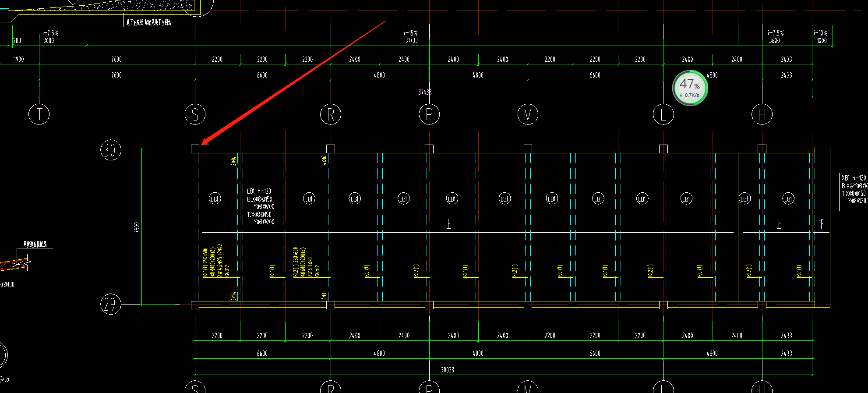Select the 'KL2(1) 250x600' beam annotation
The height and width of the screenshot is (393, 868).
pos(296,262)
